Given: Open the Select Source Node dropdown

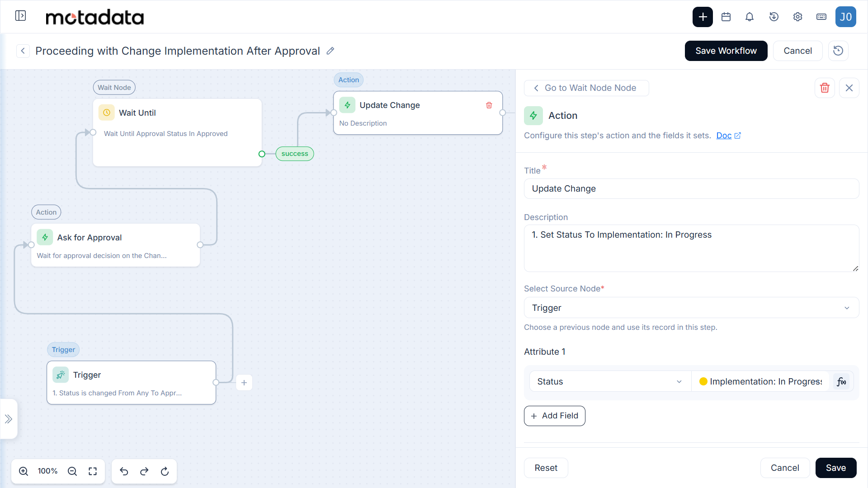Looking at the screenshot, I should (691, 308).
